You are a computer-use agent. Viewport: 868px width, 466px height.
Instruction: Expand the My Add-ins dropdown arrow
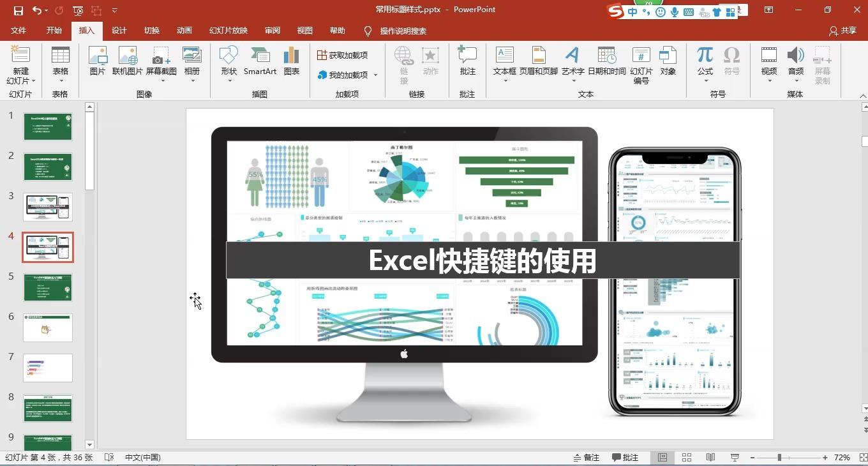point(375,75)
